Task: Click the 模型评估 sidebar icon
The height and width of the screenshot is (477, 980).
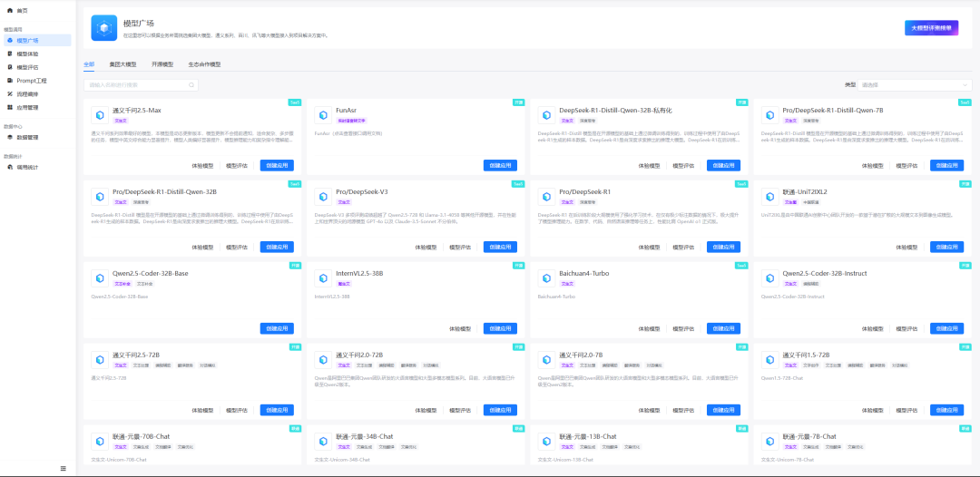Action: tap(10, 67)
